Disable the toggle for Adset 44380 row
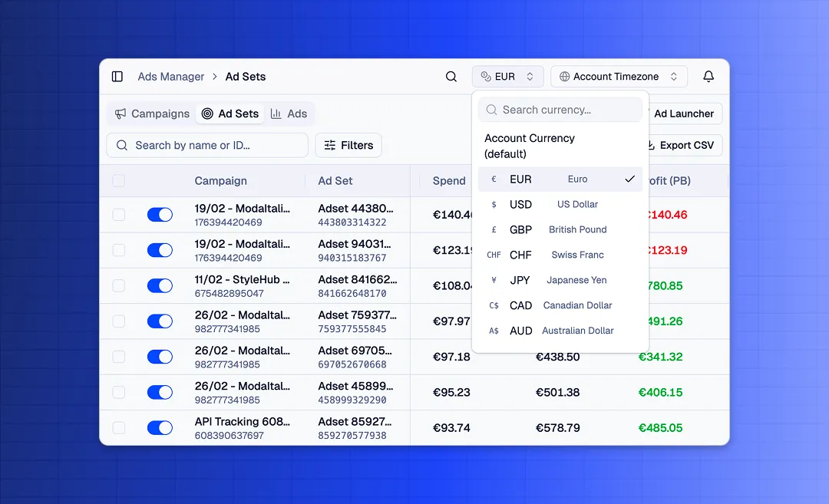The height and width of the screenshot is (504, 829). point(160,215)
